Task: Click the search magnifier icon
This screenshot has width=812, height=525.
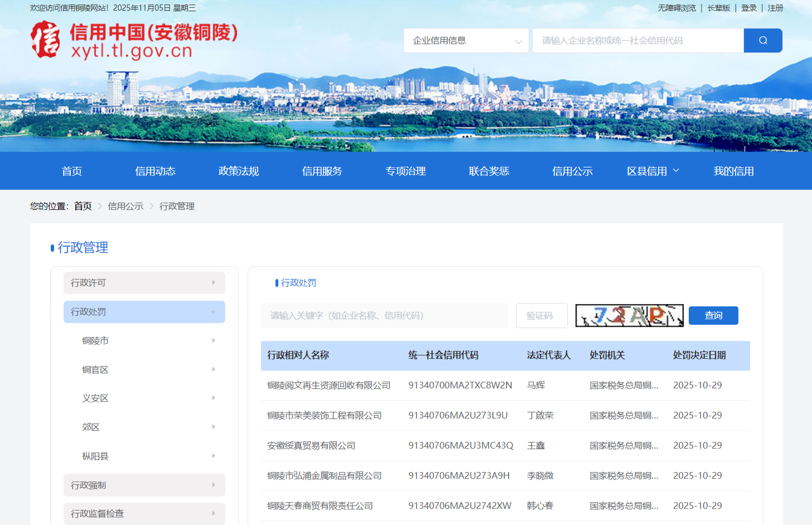Action: (762, 40)
